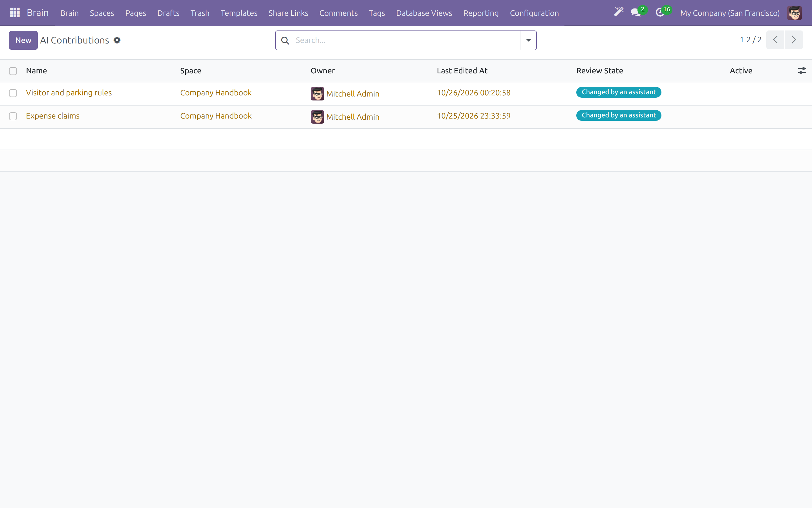
Task: Click Company Handbook in Visitor and parking row
Action: point(216,93)
